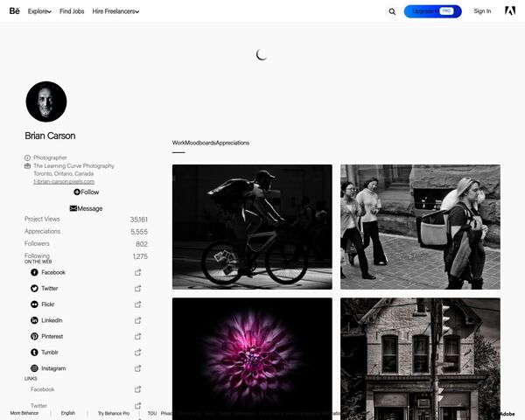Click the Tumblr circle icon
Viewport: 525px width, 420px height.
tap(35, 352)
